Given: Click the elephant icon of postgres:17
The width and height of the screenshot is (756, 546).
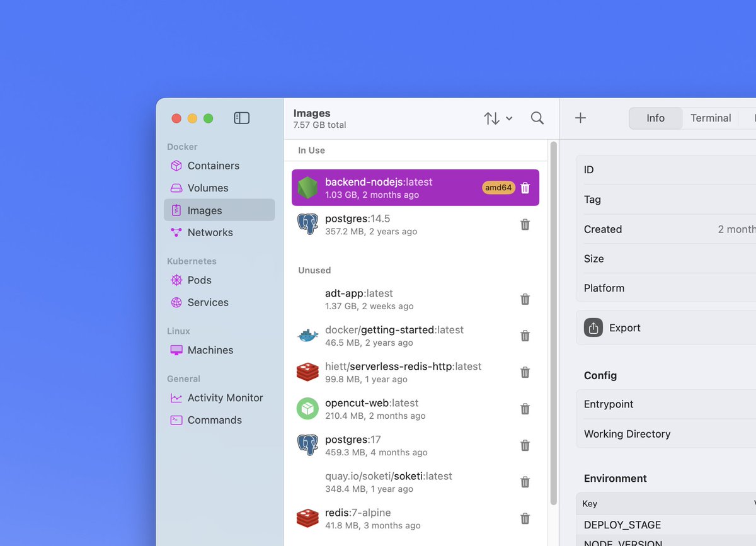Looking at the screenshot, I should (307, 445).
